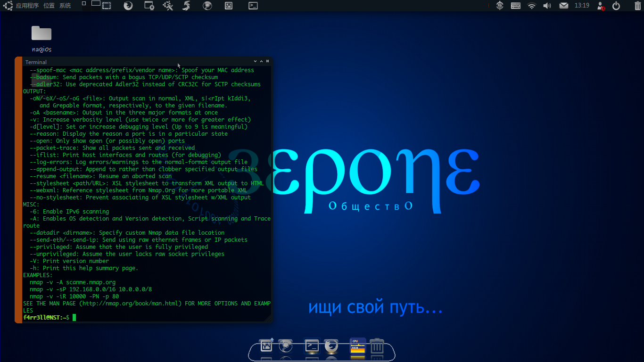Image resolution: width=644 pixels, height=362 pixels.
Task: Click the '-6: Enable IPv6 scanning' line
Action: (69, 212)
